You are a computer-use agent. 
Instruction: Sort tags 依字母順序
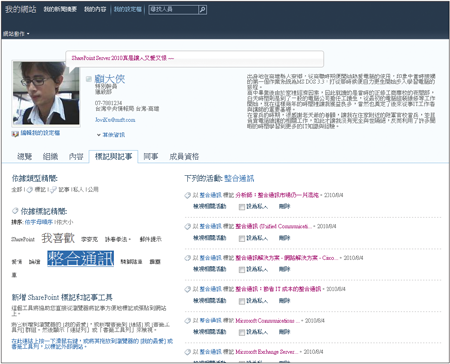[39, 222]
